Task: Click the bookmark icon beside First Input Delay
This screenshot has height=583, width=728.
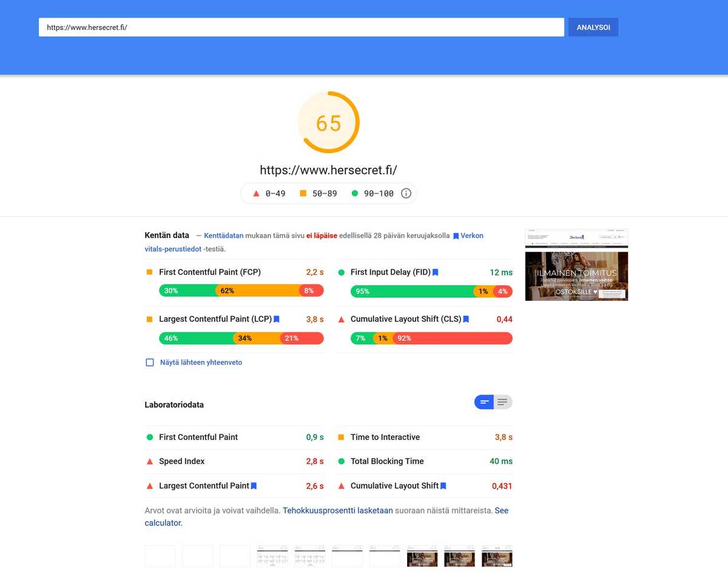Action: point(435,272)
